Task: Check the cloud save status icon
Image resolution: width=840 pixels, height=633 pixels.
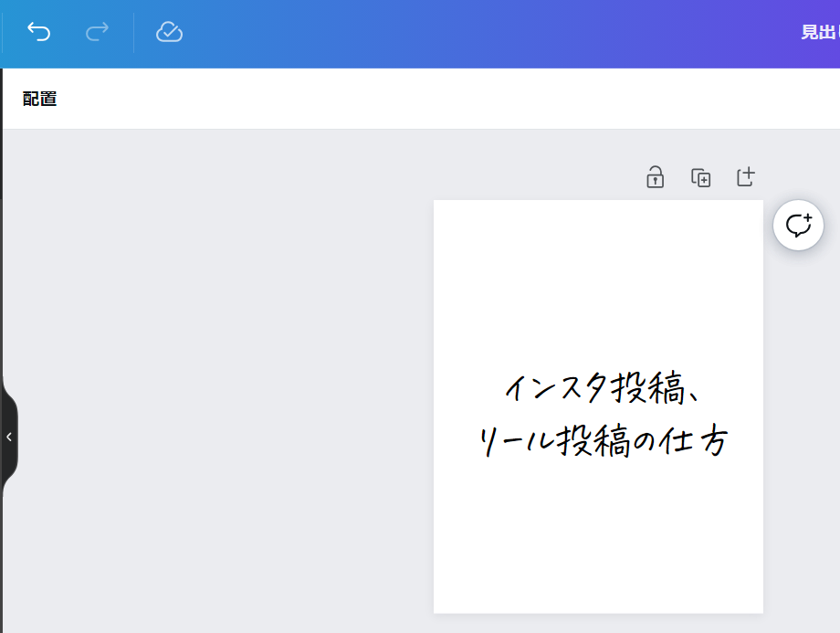Action: click(169, 33)
